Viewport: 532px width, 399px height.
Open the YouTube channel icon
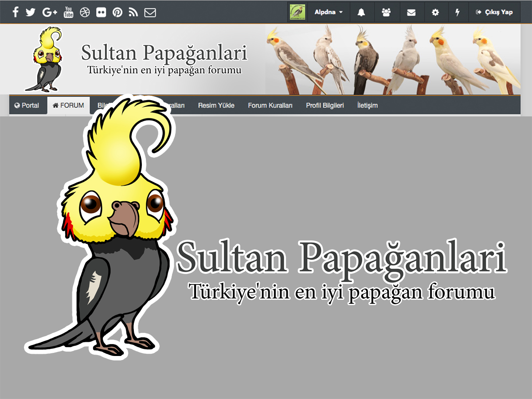coord(68,12)
